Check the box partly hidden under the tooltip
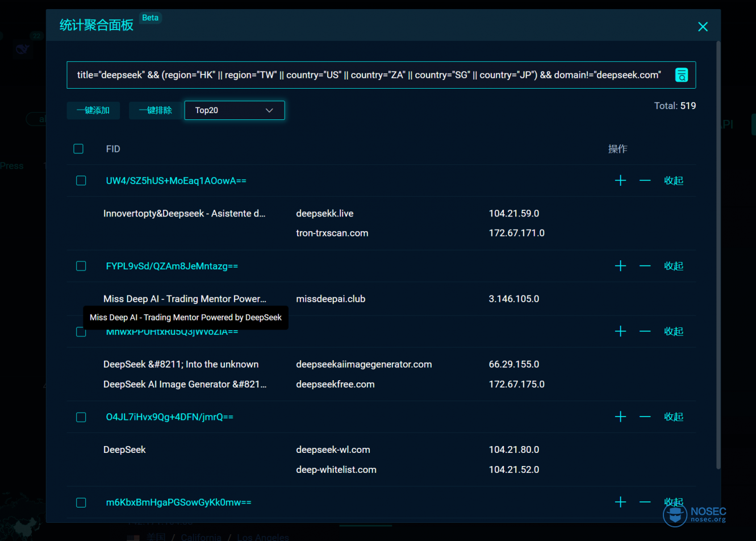 pos(81,332)
